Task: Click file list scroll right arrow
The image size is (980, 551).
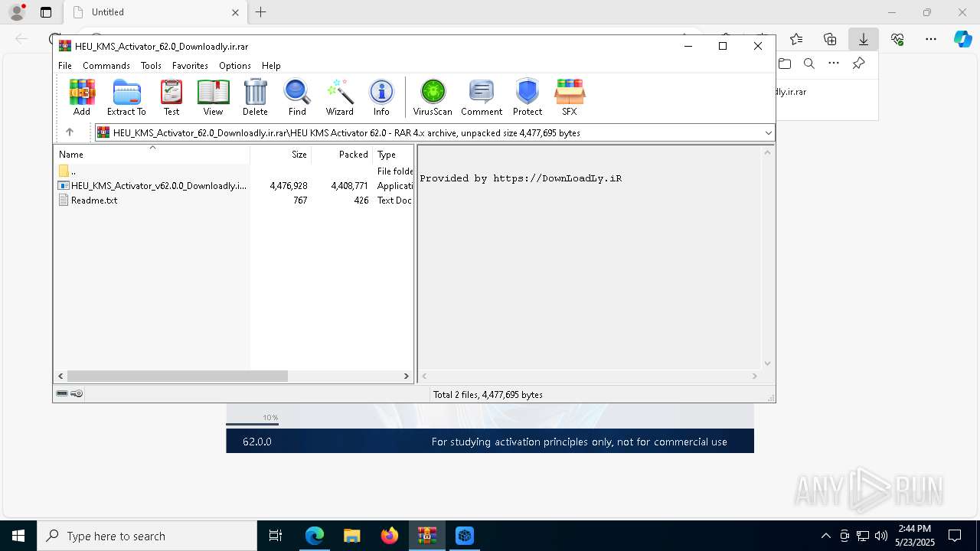Action: point(407,376)
